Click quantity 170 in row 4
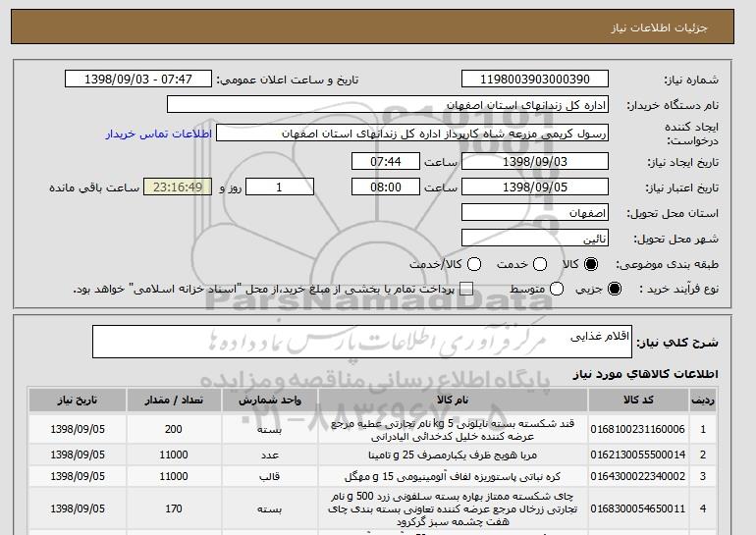Image resolution: width=756 pixels, height=535 pixels. [x=174, y=508]
